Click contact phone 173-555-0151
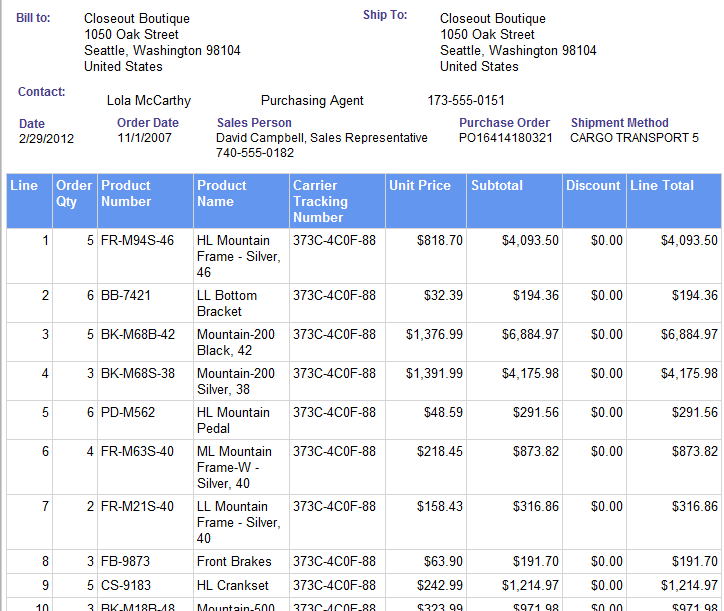Screen dimensions: 724x611 point(466,101)
